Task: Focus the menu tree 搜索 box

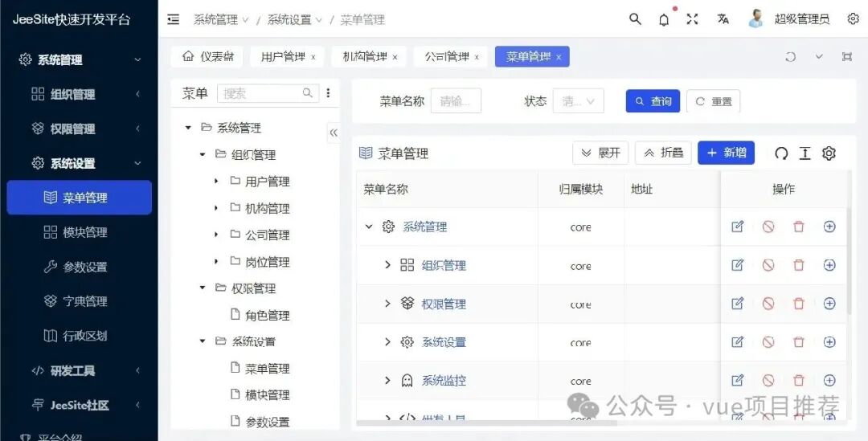Action: click(x=268, y=93)
